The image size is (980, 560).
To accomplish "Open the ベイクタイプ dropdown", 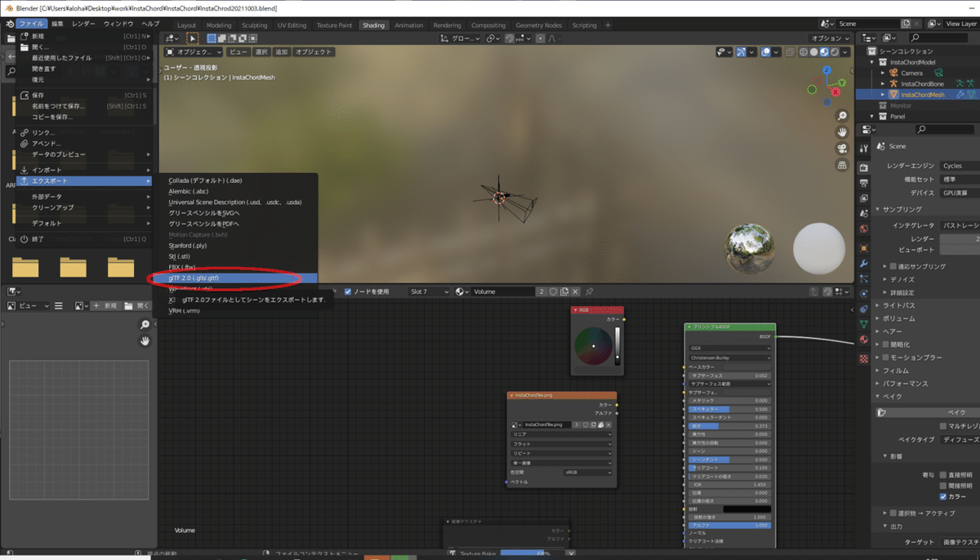I will [959, 439].
